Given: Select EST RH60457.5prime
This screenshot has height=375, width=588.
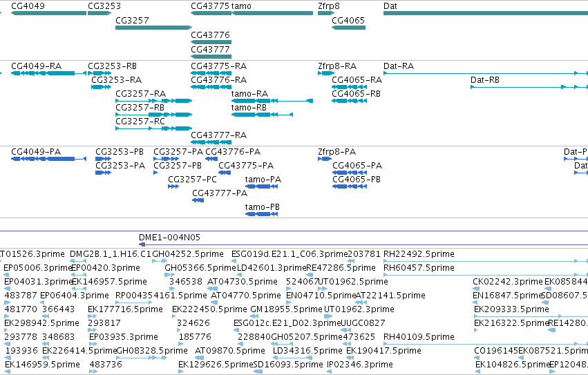Looking at the screenshot, I should (x=419, y=268).
